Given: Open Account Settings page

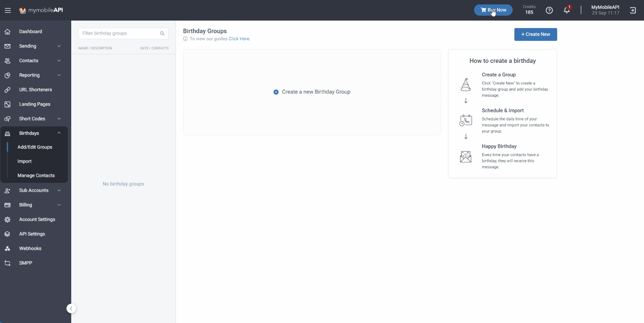Looking at the screenshot, I should coord(37,219).
